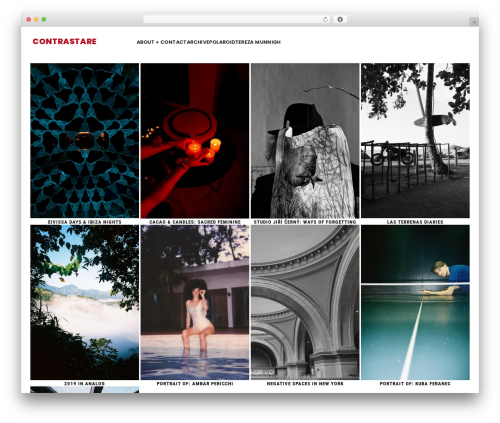Open the Archive menu item
The image size is (500, 423).
[x=197, y=42]
